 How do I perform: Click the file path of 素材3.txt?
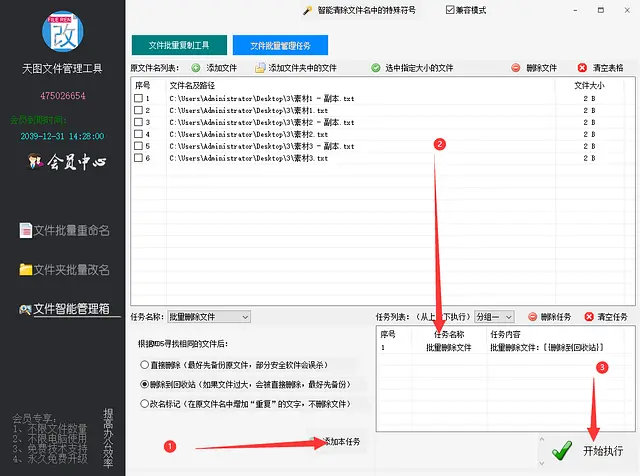pyautogui.click(x=249, y=158)
